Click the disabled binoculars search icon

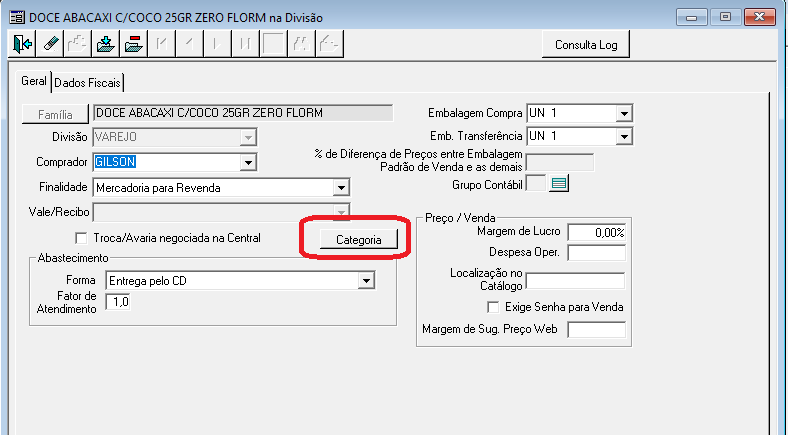click(x=302, y=44)
